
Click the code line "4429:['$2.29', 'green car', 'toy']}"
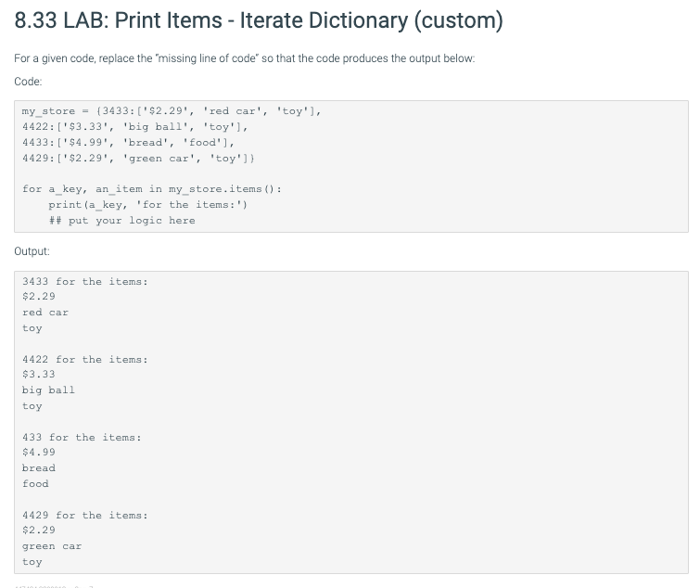pos(138,158)
